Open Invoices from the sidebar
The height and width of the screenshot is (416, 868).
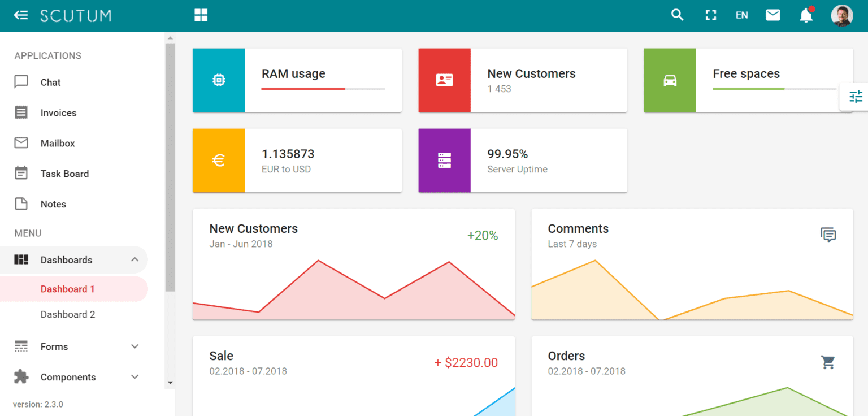(x=59, y=112)
